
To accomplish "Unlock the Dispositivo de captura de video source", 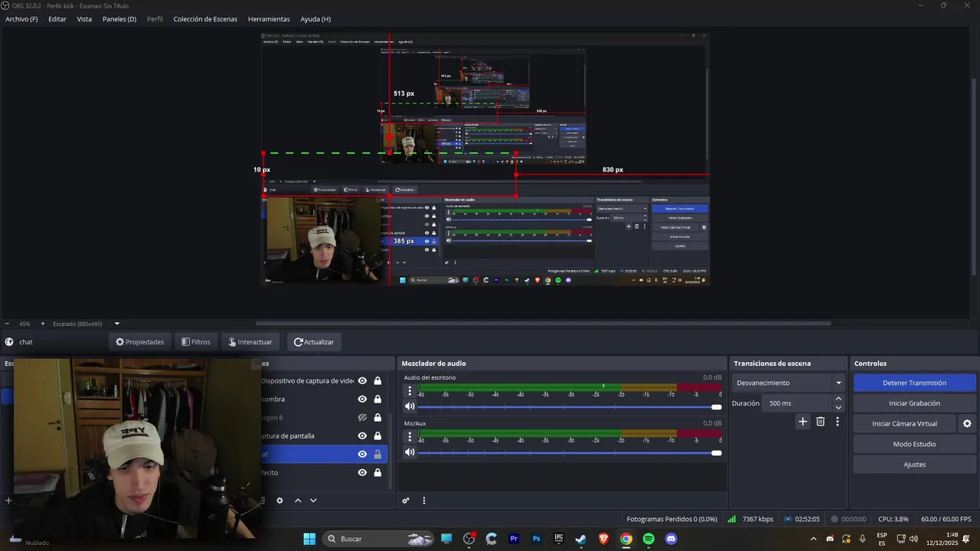I will (377, 380).
